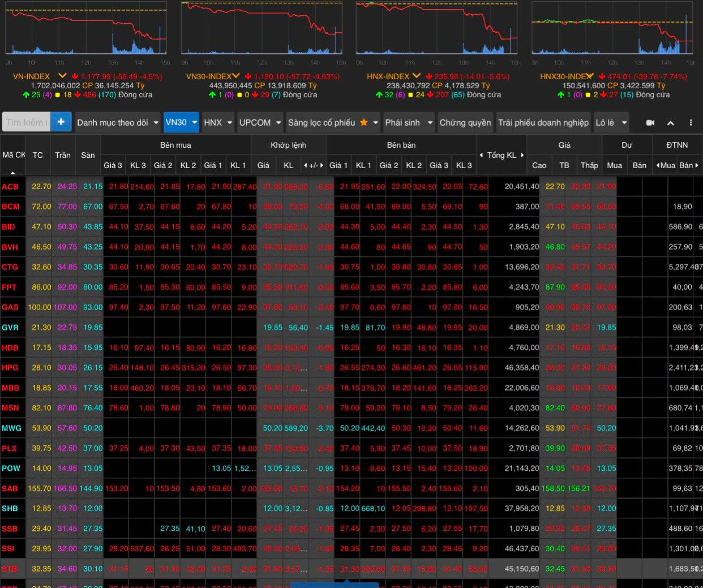Click the Tổng KL column header text
The height and width of the screenshot is (588, 703).
[x=501, y=155]
